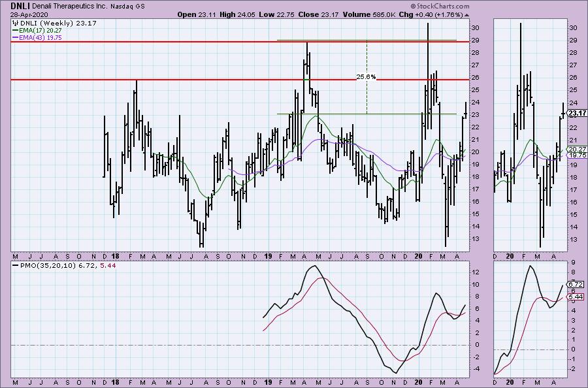
Task: Click the 20.27 EMA tag on right axis
Action: (578, 149)
